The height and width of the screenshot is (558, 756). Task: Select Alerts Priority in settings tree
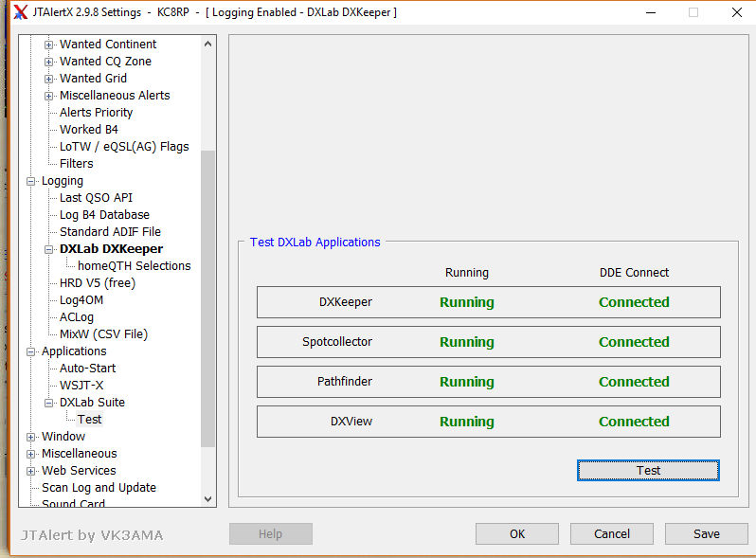(96, 113)
